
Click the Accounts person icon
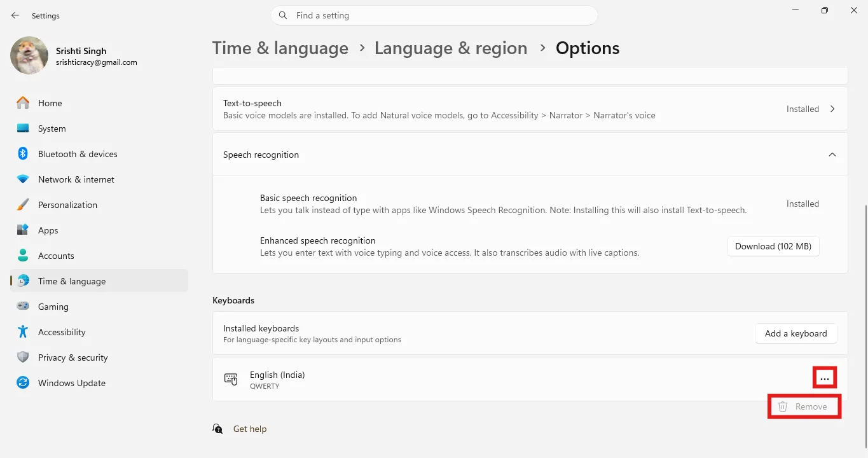click(23, 256)
